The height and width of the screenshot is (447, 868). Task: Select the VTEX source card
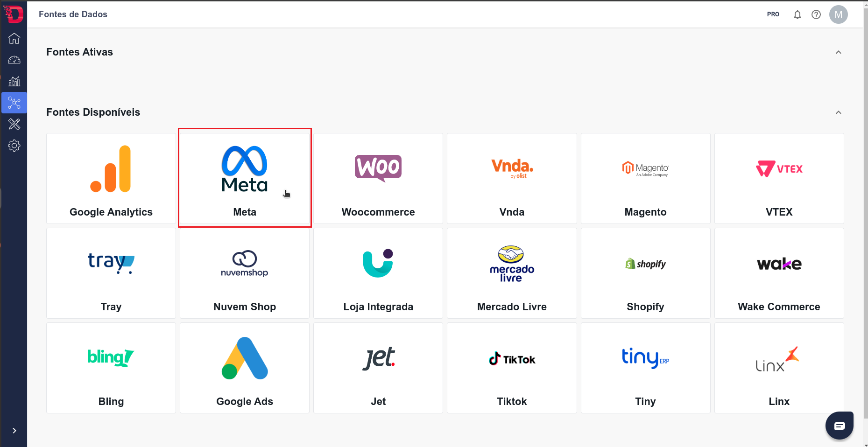tap(779, 178)
